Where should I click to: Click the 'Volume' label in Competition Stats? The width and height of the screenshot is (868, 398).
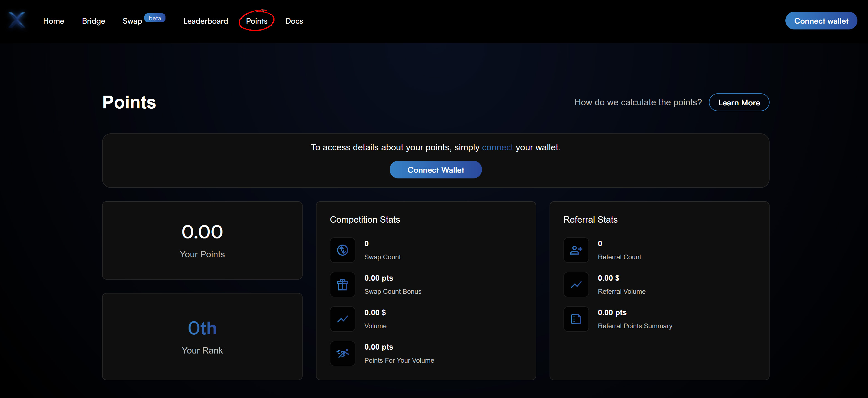pos(375,326)
